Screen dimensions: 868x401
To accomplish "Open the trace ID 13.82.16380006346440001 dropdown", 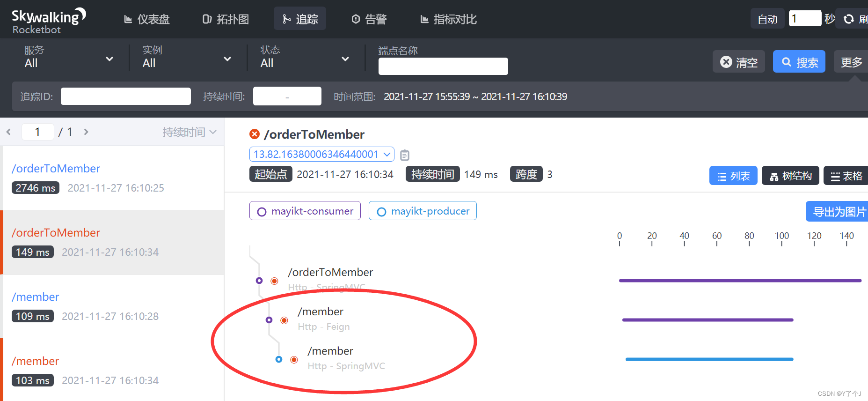I will (x=322, y=154).
